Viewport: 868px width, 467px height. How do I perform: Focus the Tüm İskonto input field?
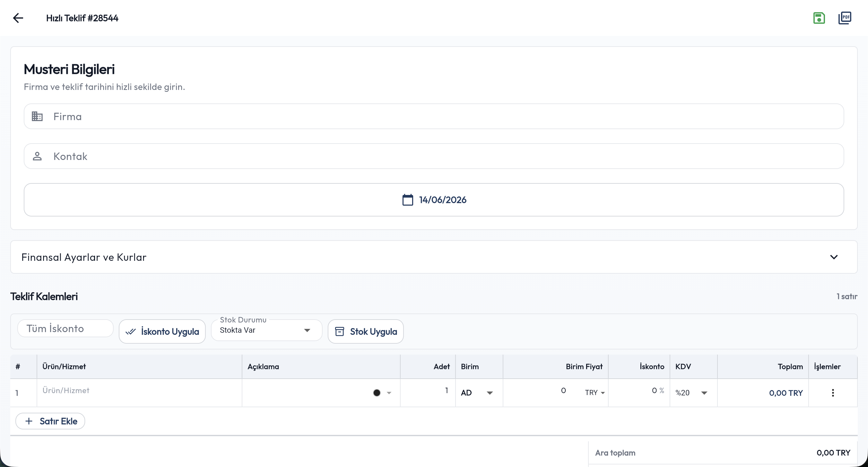click(x=65, y=329)
